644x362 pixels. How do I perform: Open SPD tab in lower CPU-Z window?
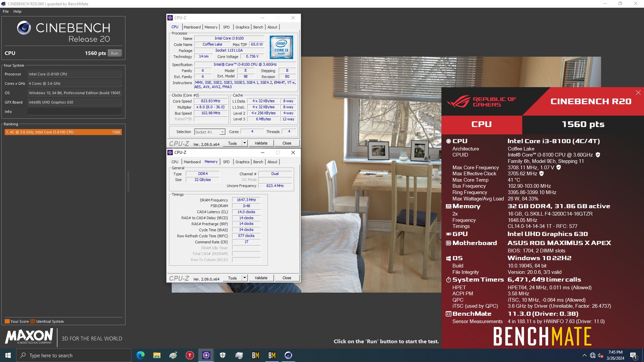[226, 162]
